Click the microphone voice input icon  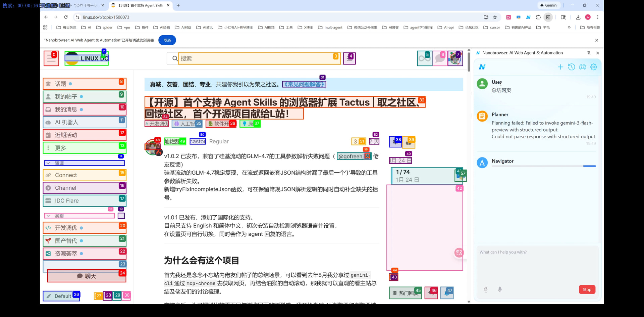pyautogui.click(x=500, y=289)
